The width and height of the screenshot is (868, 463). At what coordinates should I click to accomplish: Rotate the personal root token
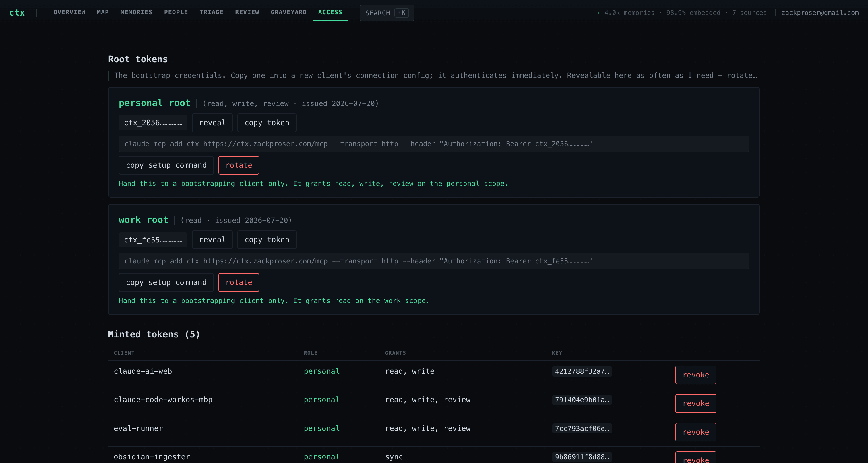pyautogui.click(x=239, y=165)
